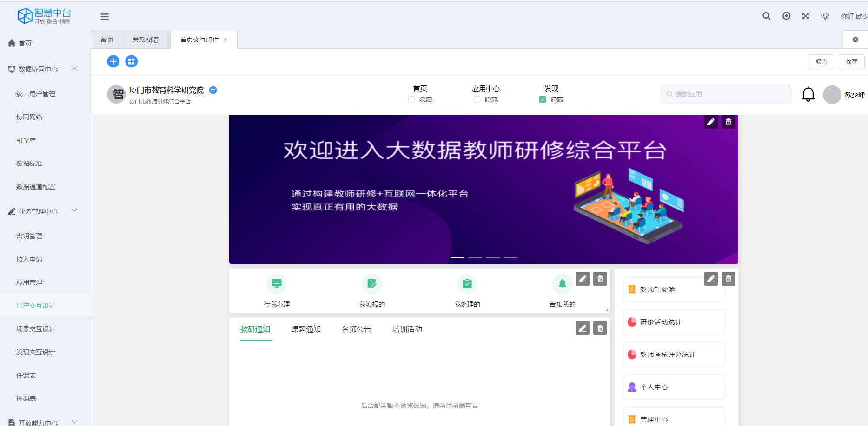The image size is (868, 426).
Task: Click the blue plus icon to add a component
Action: point(113,61)
